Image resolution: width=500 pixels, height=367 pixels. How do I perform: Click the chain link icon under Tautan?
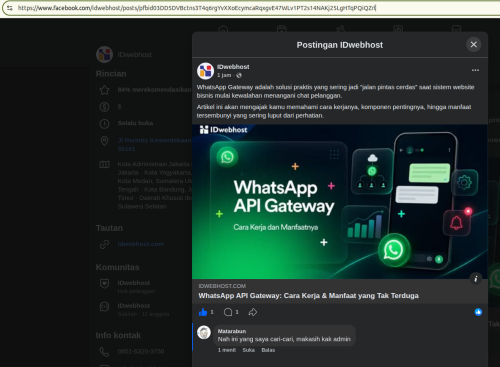coord(104,244)
